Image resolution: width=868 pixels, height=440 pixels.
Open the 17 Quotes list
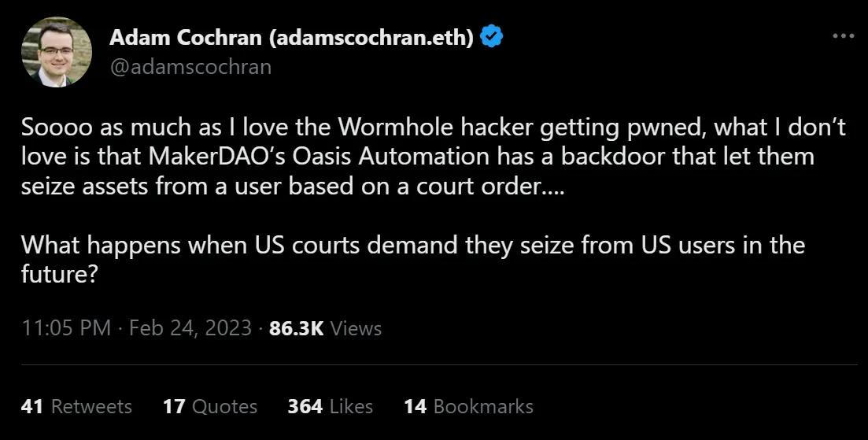(210, 406)
